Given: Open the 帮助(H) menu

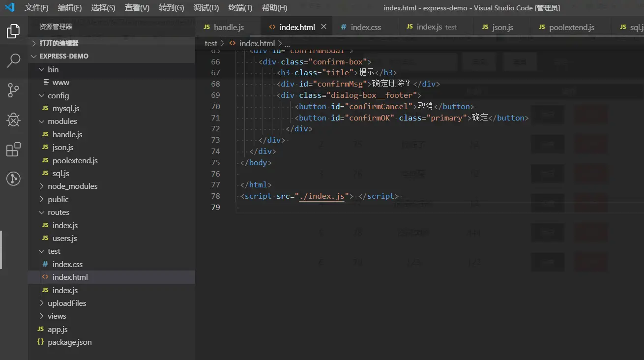Looking at the screenshot, I should 275,8.
